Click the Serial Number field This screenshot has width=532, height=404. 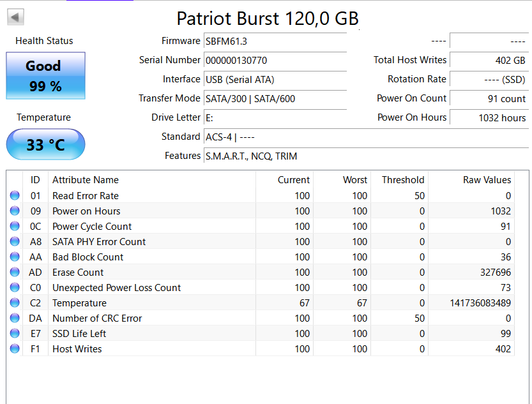(x=275, y=61)
